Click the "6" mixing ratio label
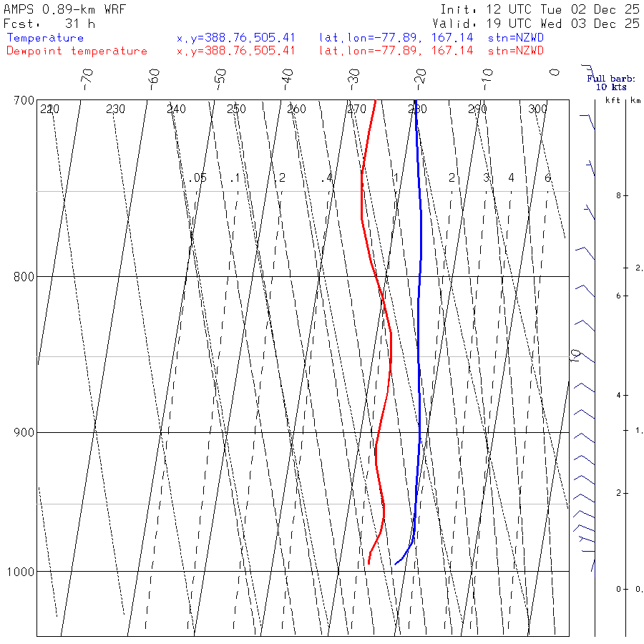 pyautogui.click(x=547, y=178)
